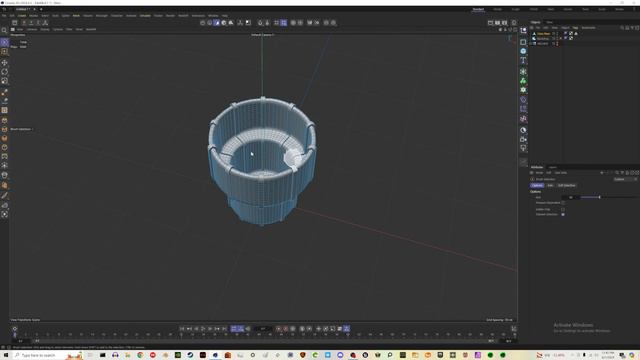640x360 pixels.
Task: Select the second object in Object manager
Action: (542, 38)
